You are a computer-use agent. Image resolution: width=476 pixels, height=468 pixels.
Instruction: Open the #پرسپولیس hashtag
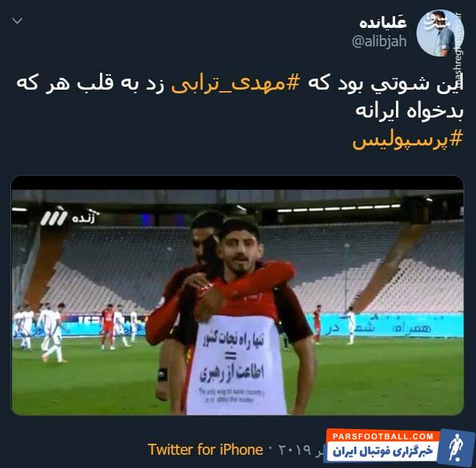pos(408,140)
